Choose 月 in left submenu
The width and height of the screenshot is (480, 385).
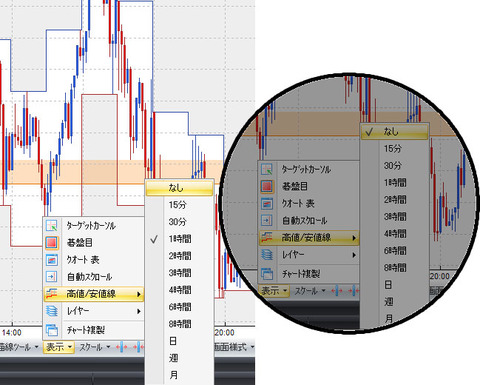coord(179,375)
